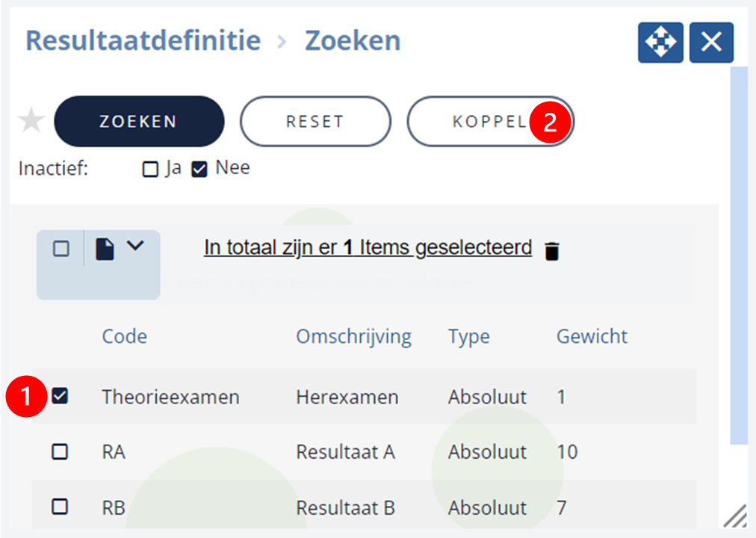
Task: Check the RA row checkbox
Action: 60,452
